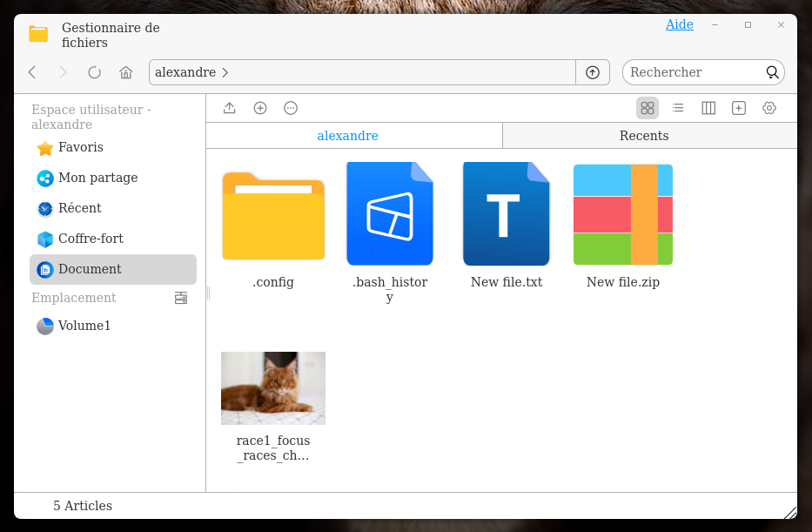Switch to list view
812x532 pixels.
click(x=678, y=108)
